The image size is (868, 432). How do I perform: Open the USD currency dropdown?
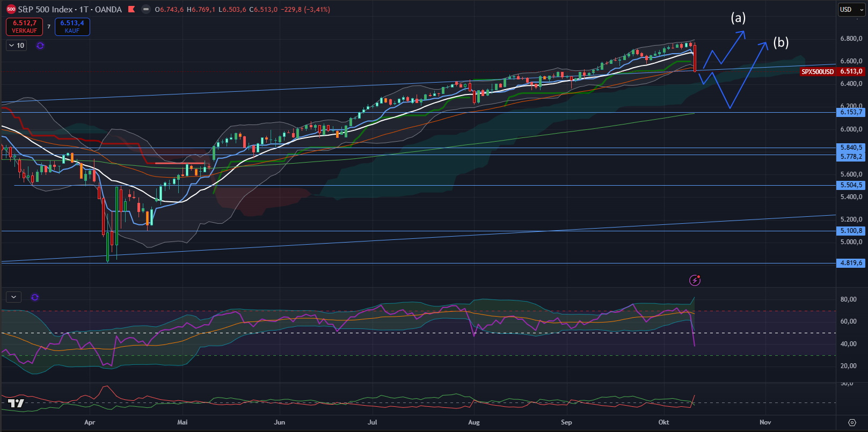(851, 9)
